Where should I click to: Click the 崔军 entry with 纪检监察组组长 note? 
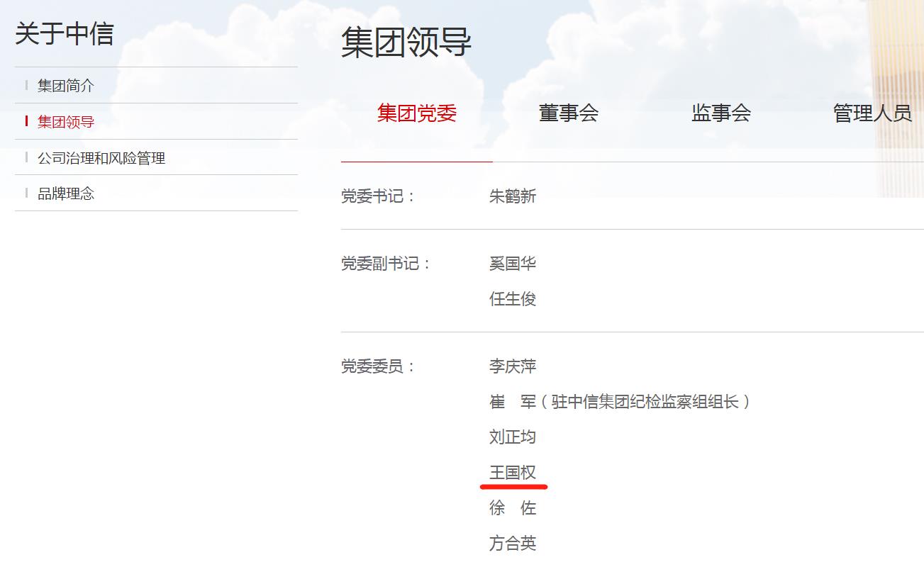619,402
